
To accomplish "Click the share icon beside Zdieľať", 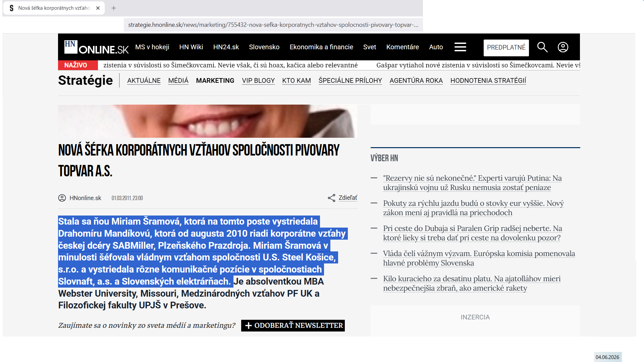I will (x=331, y=198).
